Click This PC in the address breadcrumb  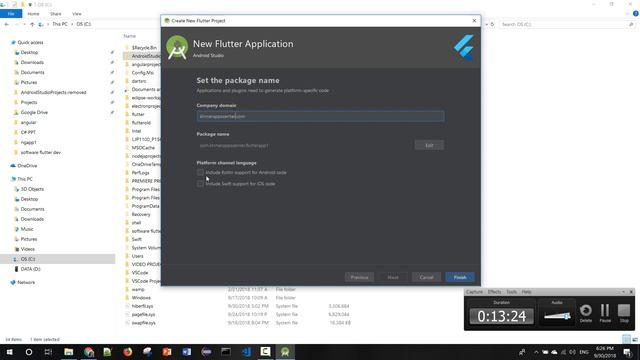tap(60, 24)
